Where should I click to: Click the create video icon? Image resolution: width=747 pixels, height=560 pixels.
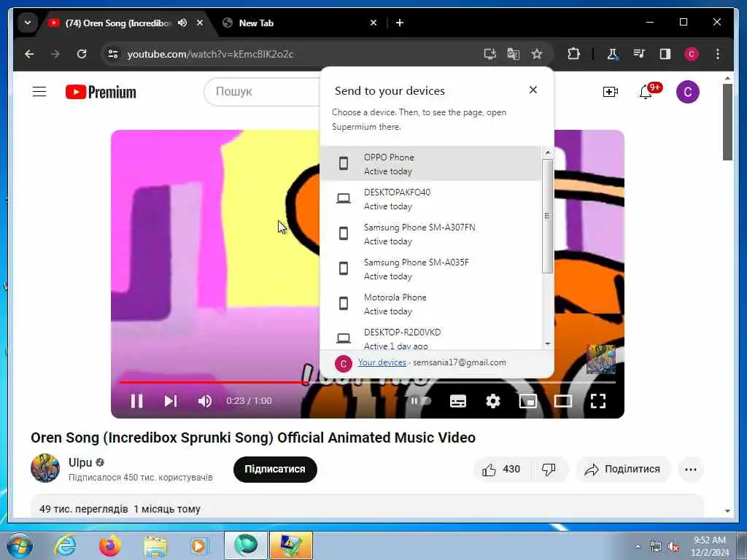click(x=611, y=91)
